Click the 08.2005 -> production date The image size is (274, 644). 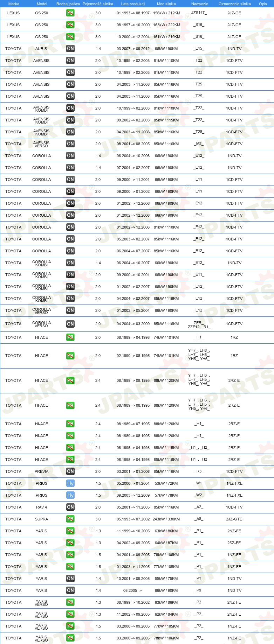132,590
